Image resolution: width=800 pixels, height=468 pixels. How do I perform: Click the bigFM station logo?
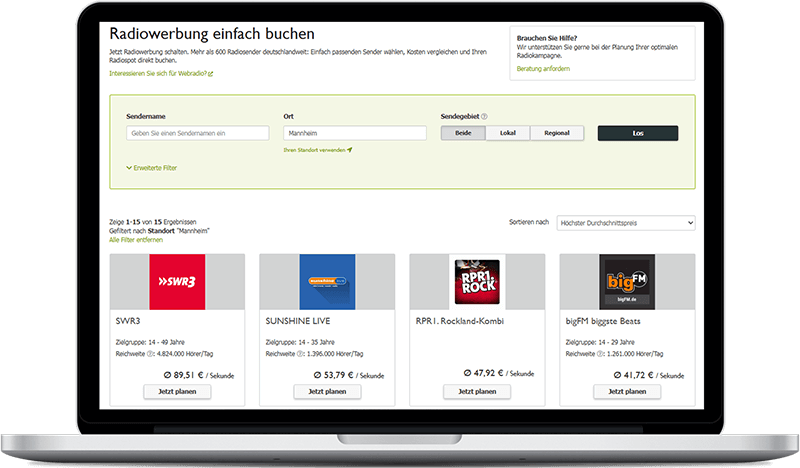627,282
